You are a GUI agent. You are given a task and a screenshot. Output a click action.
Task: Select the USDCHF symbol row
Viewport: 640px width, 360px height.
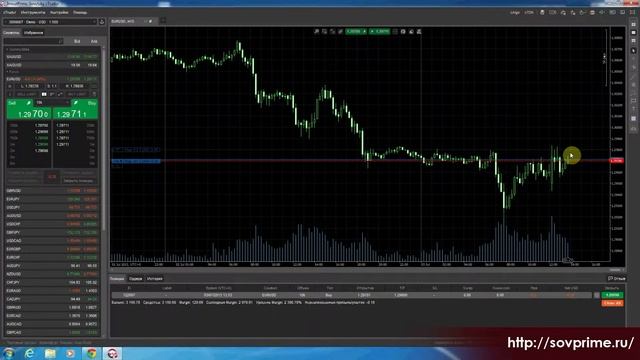pyautogui.click(x=51, y=224)
